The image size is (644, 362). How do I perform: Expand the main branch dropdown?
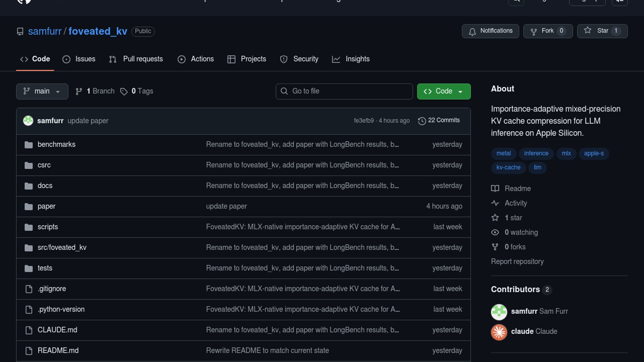point(42,91)
